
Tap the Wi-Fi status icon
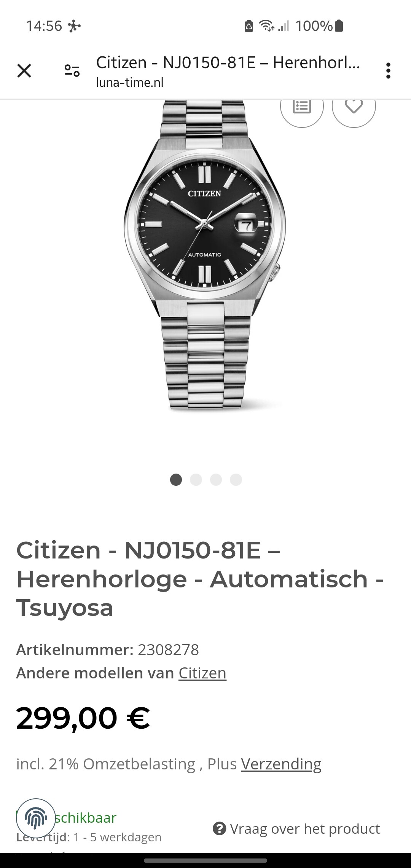tap(266, 26)
